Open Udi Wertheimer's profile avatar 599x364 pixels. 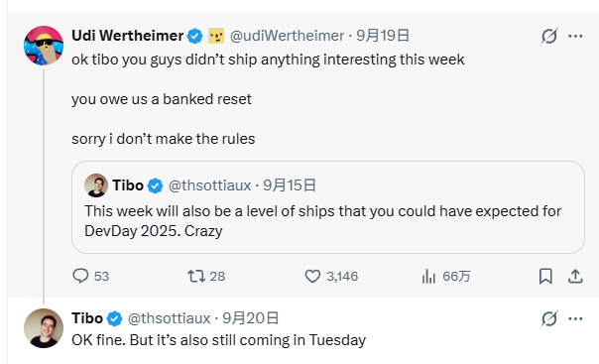click(44, 46)
